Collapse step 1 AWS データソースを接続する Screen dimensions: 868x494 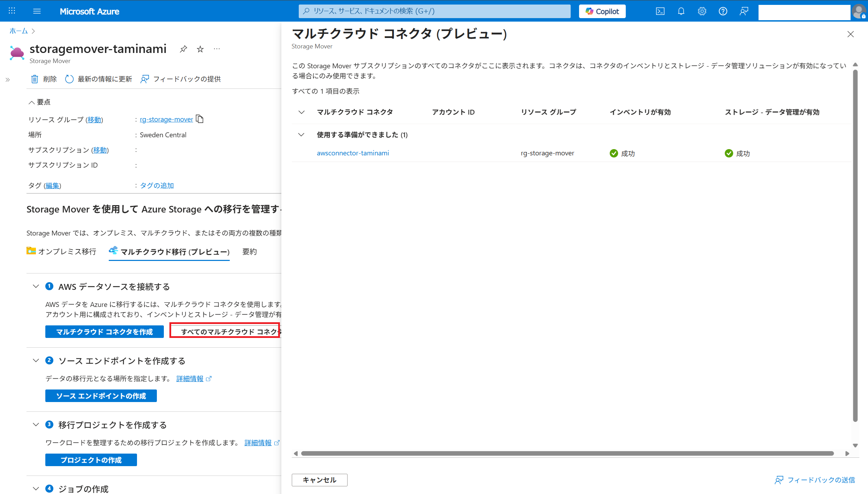click(x=36, y=286)
